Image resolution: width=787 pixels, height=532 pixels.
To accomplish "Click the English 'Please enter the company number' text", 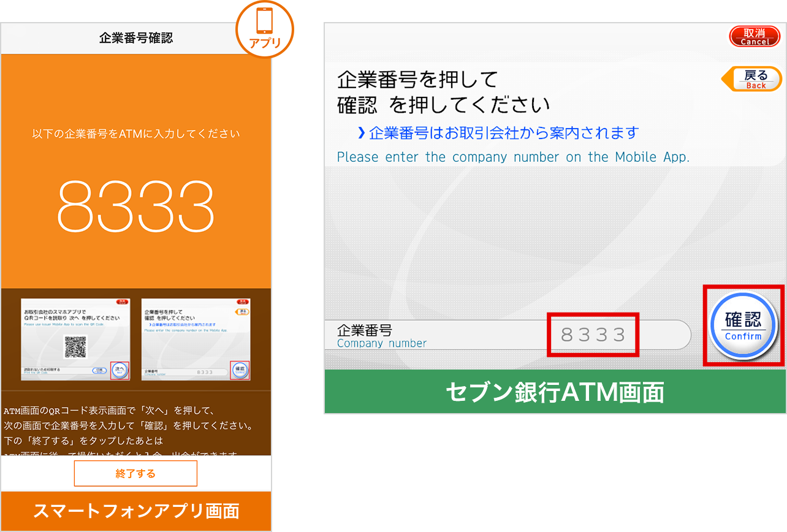I will pyautogui.click(x=513, y=157).
